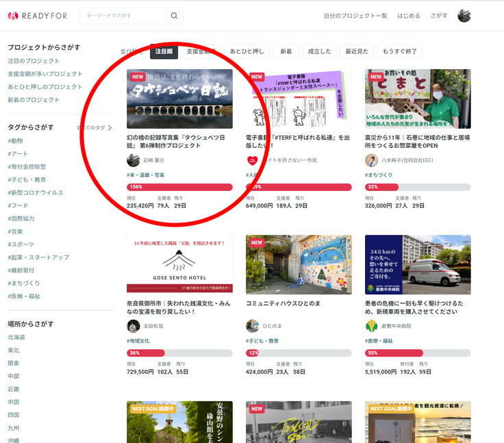Switch to the 新着 sort tab
The width and height of the screenshot is (504, 443).
tap(286, 51)
